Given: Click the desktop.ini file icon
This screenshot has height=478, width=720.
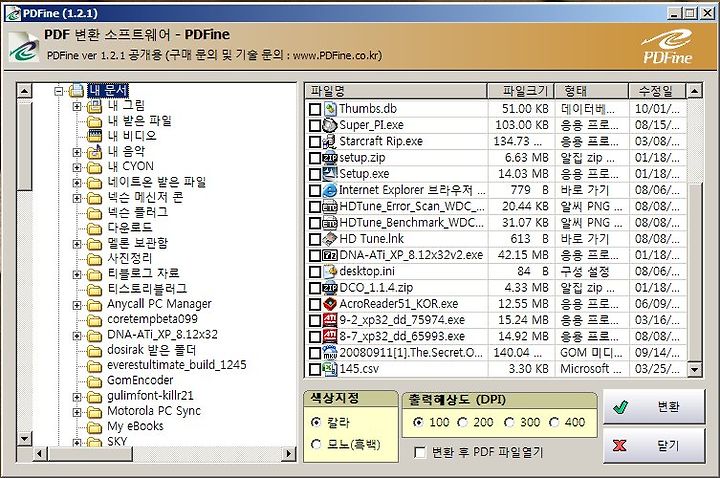Looking at the screenshot, I should [330, 271].
